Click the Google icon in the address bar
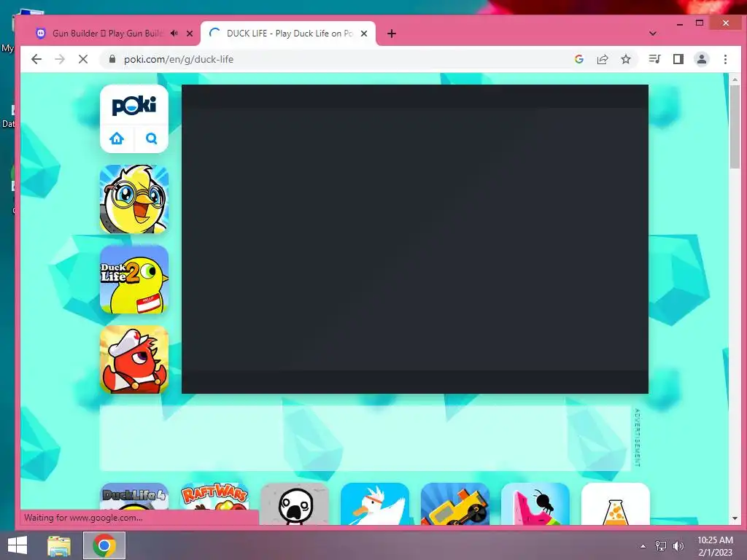 click(x=579, y=59)
